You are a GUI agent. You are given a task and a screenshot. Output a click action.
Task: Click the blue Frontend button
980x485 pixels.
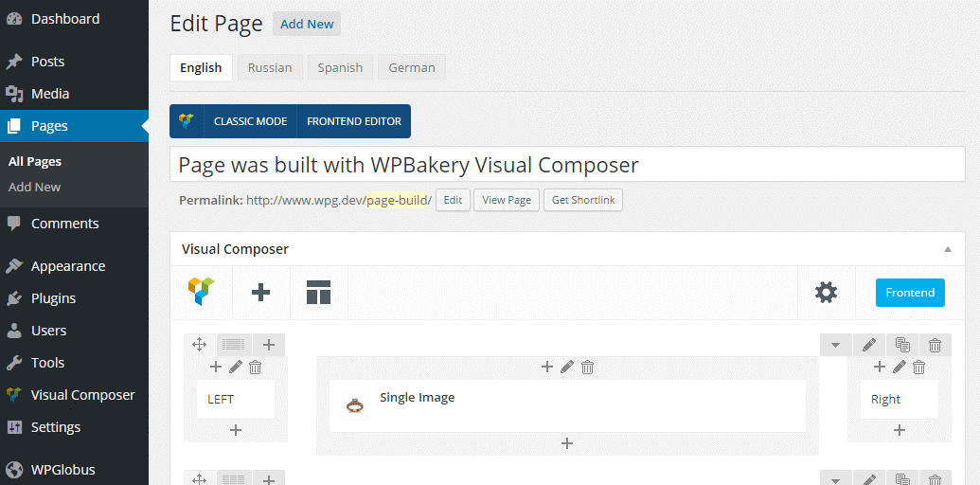point(910,293)
